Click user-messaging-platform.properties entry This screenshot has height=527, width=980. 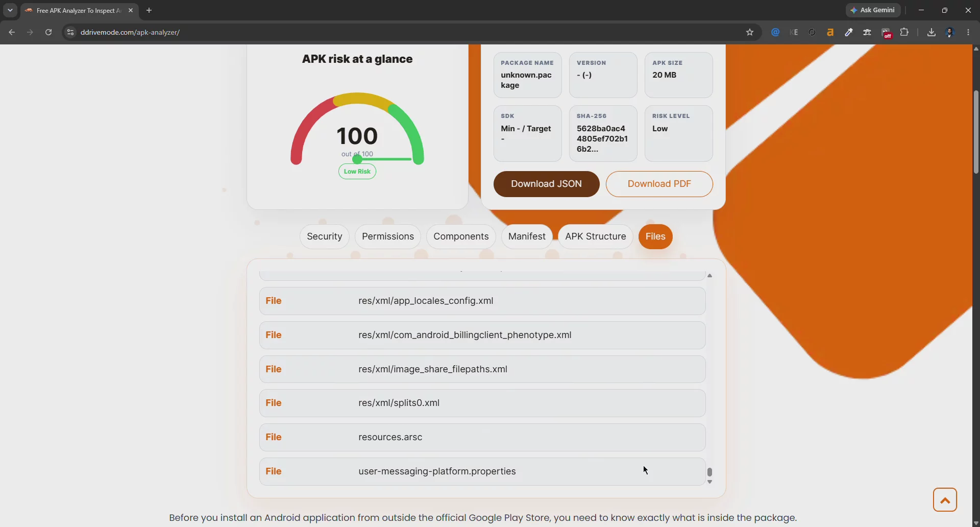tap(482, 471)
